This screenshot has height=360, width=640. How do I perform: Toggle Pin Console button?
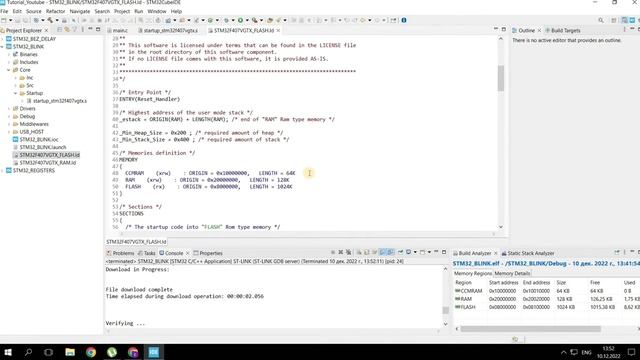pos(400,252)
